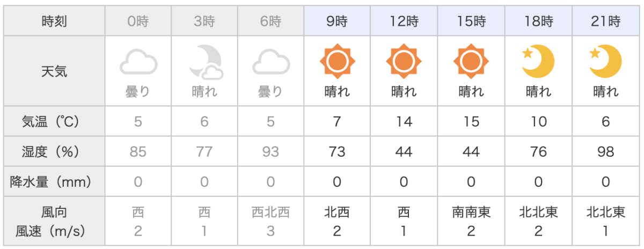Click the 湿度（%） row label

[x=55, y=152]
